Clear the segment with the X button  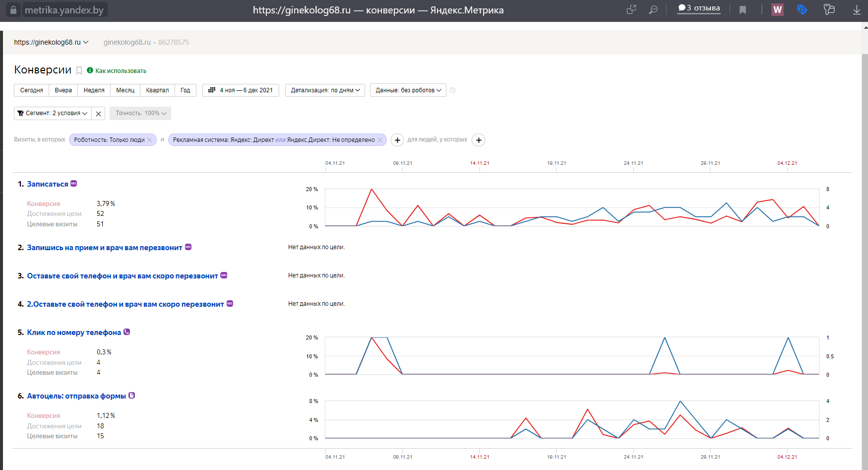tap(98, 114)
